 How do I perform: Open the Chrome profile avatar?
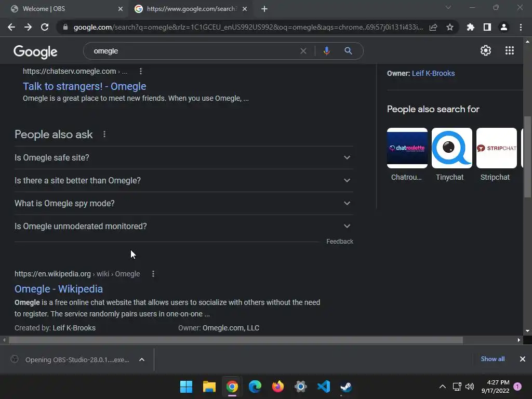coord(504,27)
